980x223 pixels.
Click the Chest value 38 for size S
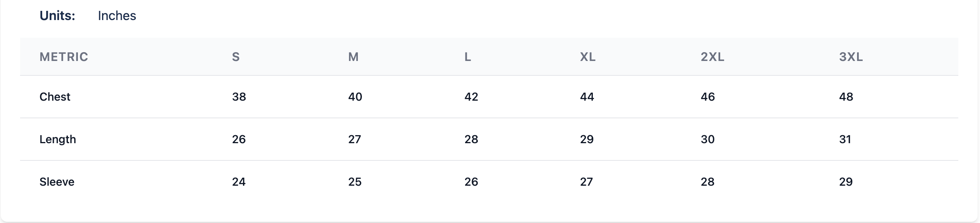(x=239, y=97)
